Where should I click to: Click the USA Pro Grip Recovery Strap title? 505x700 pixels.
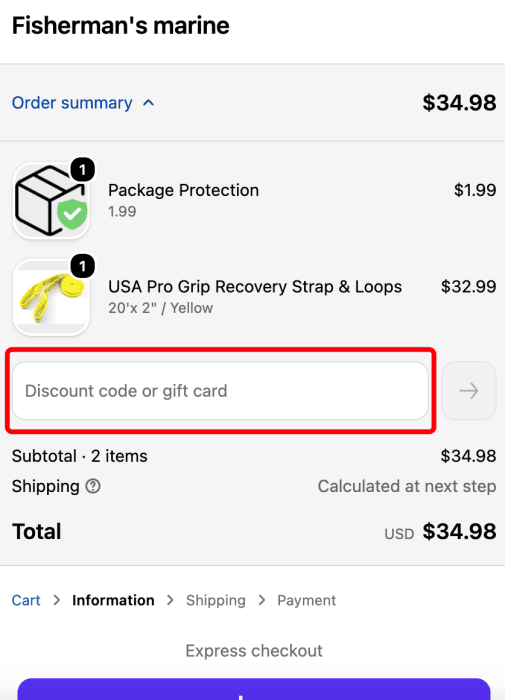click(255, 287)
